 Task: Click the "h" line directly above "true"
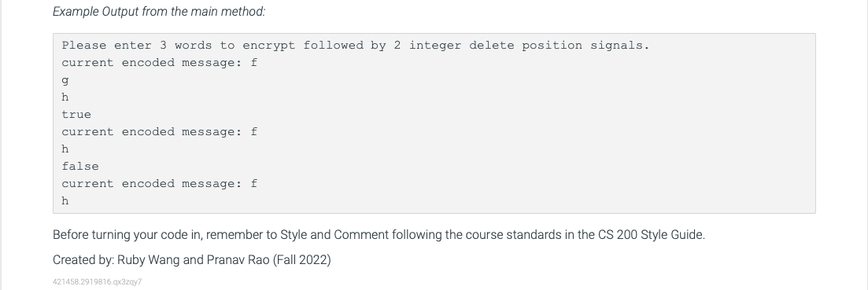(65, 97)
